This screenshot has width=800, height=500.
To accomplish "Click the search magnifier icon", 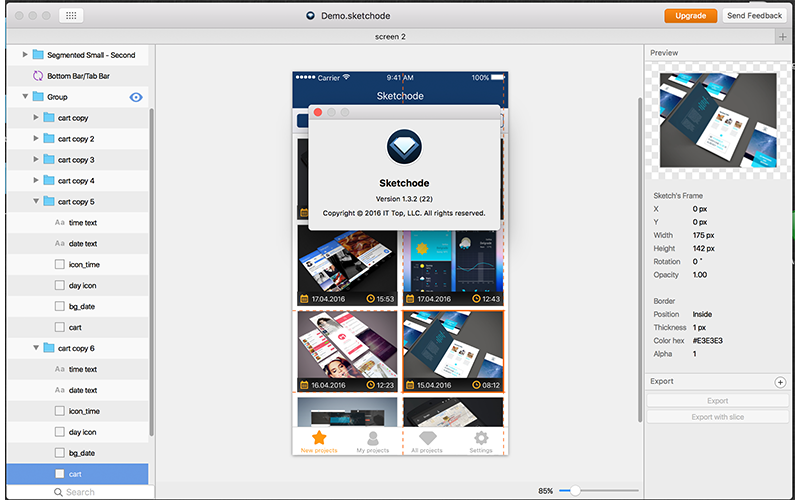I will point(58,492).
